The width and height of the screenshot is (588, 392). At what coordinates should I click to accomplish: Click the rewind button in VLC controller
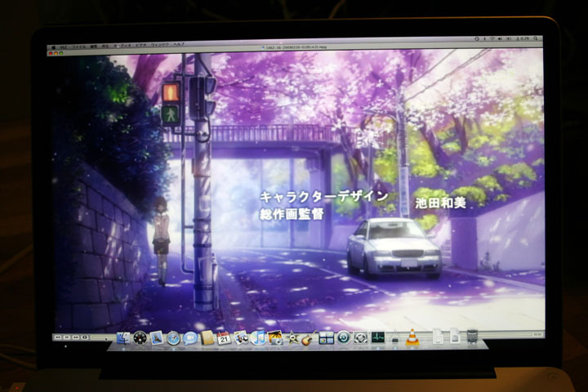click(x=58, y=337)
